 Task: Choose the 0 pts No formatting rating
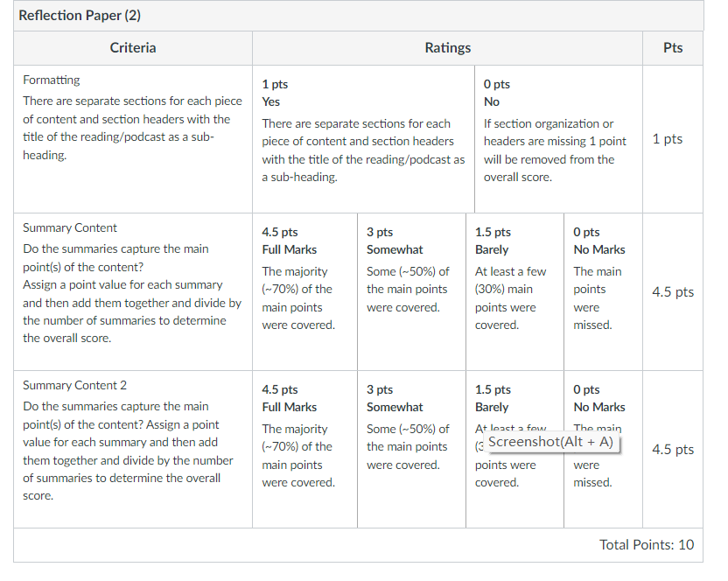558,139
